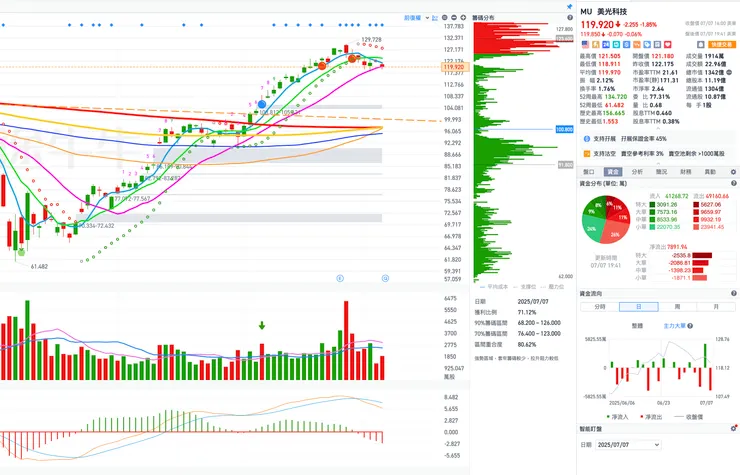Viewport: 740px width, 475px height.
Task: Click the 壓力位 legend under chip distribution
Action: pyautogui.click(x=552, y=287)
